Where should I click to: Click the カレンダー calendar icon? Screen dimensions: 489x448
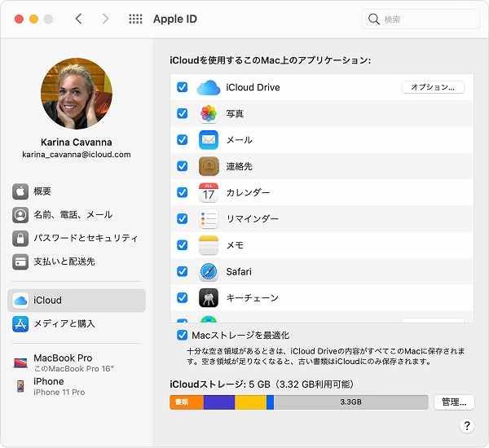(209, 192)
